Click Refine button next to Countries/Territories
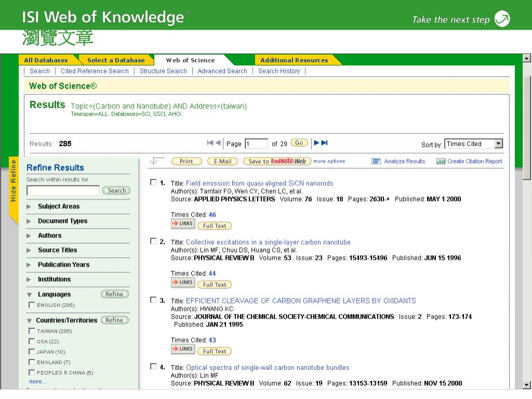This screenshot has width=532, height=399. coord(114,320)
